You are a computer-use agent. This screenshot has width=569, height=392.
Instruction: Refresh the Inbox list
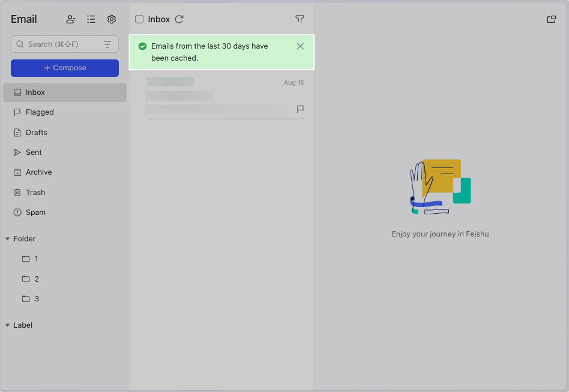tap(179, 19)
